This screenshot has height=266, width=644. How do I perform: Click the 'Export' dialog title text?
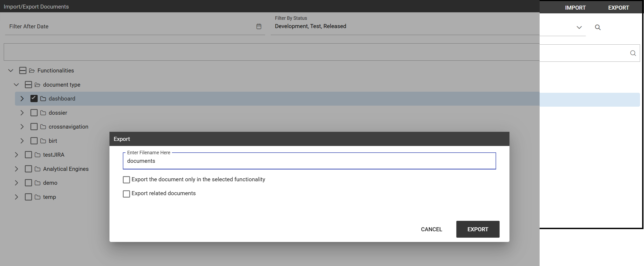click(x=122, y=139)
